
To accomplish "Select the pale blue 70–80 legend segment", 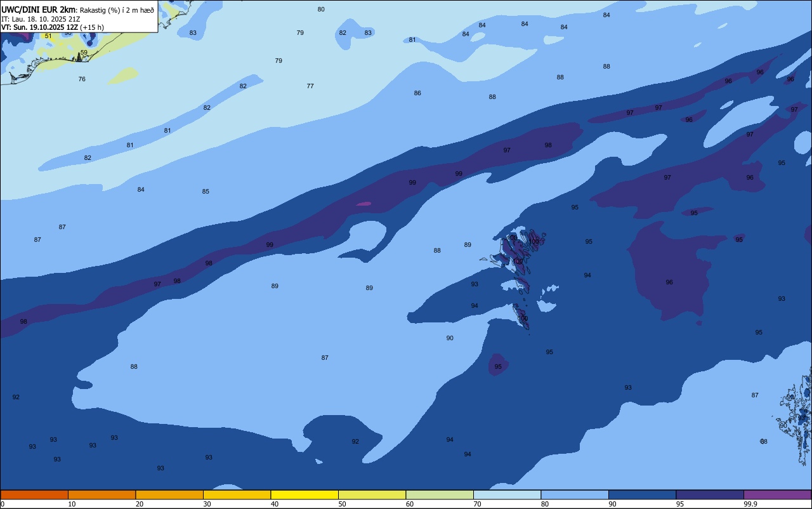I will [507, 494].
